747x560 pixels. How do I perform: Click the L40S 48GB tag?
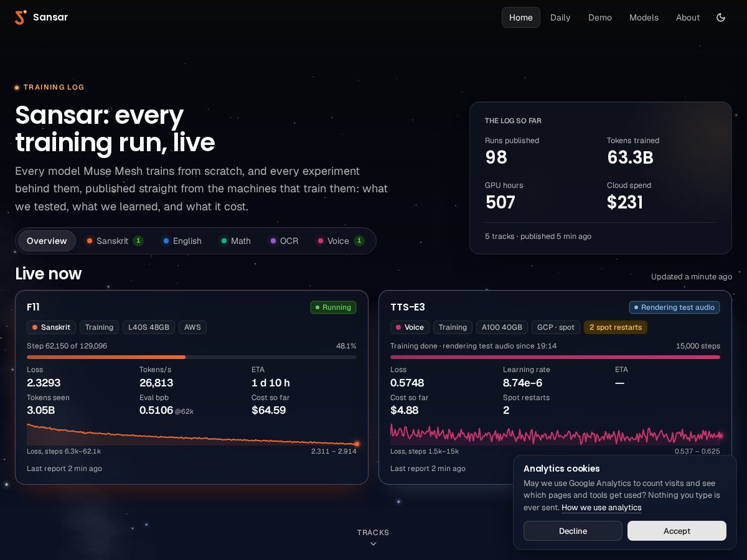coord(149,327)
